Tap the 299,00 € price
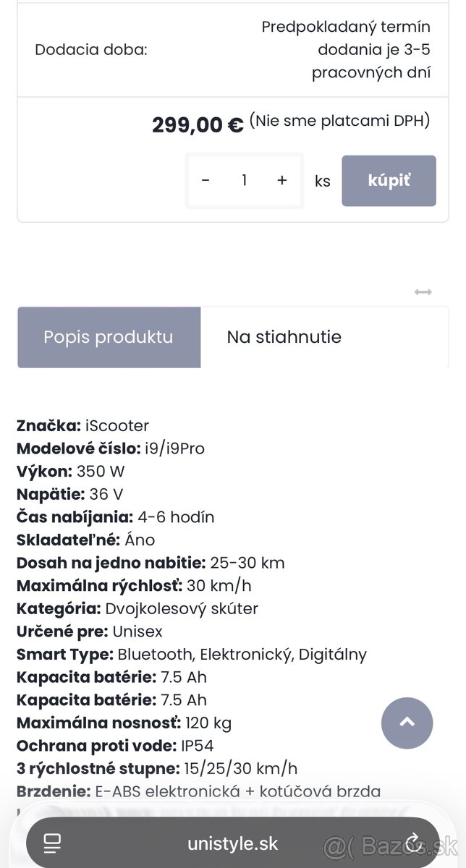466x868 pixels. [x=198, y=125]
